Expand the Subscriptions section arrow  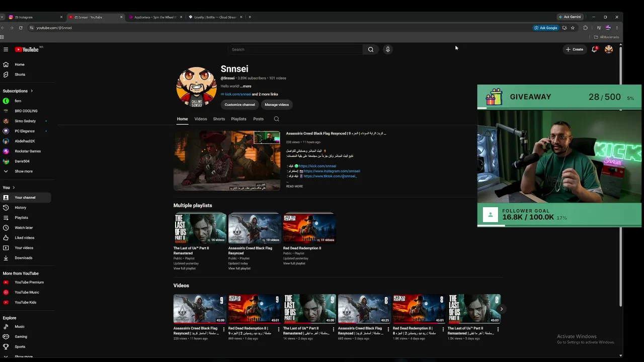click(32, 91)
